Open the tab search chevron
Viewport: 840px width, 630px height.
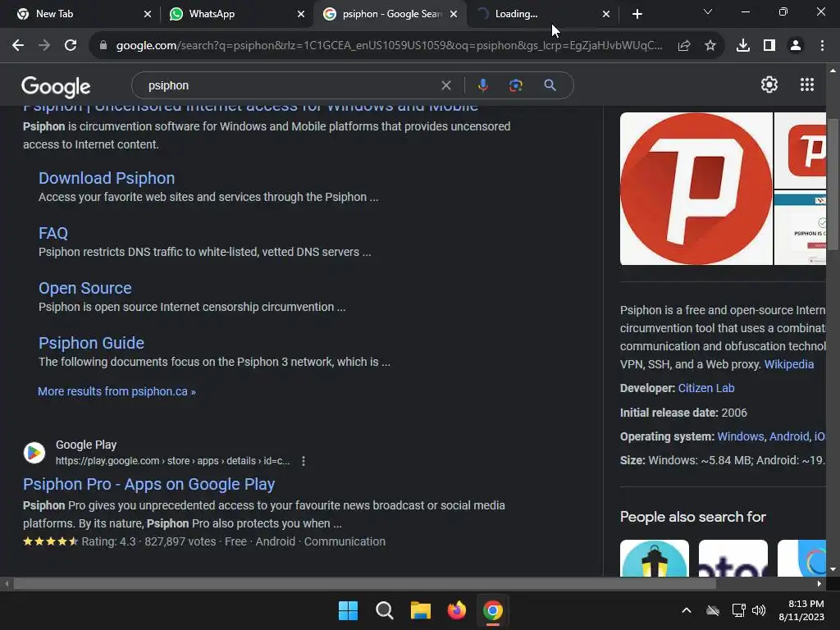(x=708, y=11)
